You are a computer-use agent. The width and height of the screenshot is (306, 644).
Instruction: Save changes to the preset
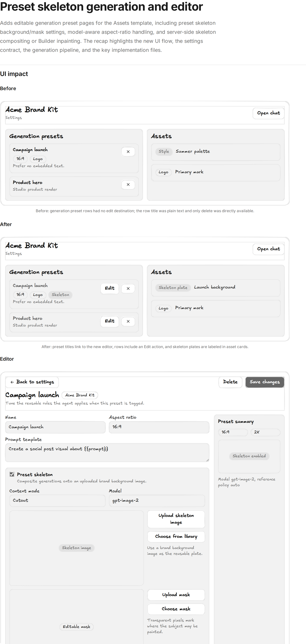pyautogui.click(x=265, y=382)
